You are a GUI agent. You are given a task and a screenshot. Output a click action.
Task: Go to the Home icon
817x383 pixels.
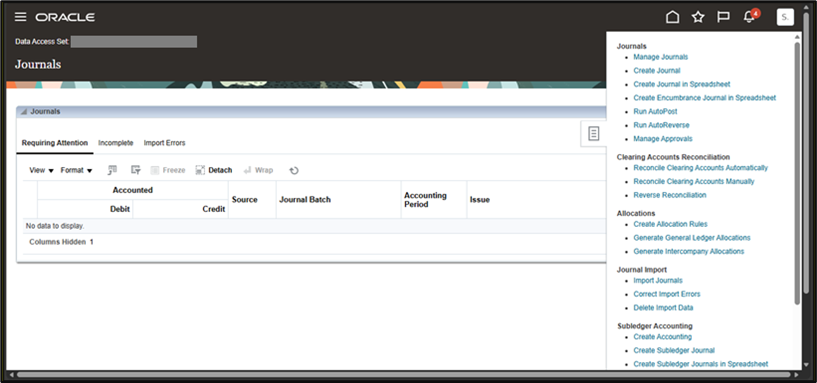673,17
